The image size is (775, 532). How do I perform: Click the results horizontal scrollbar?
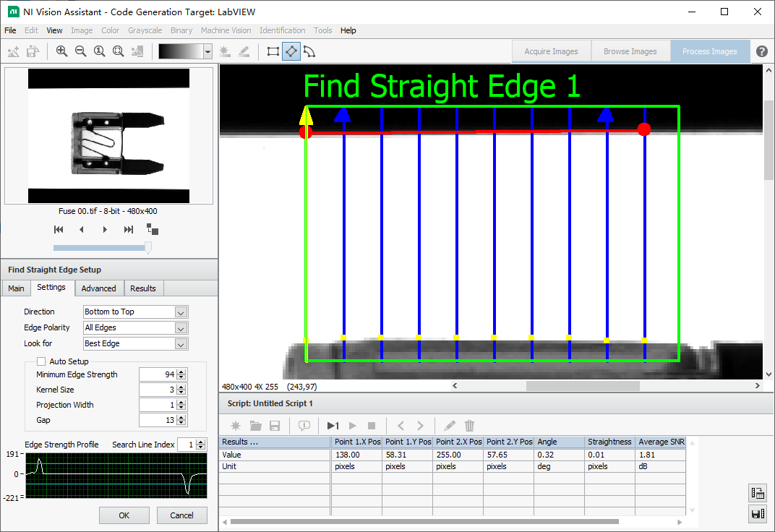tap(424, 522)
